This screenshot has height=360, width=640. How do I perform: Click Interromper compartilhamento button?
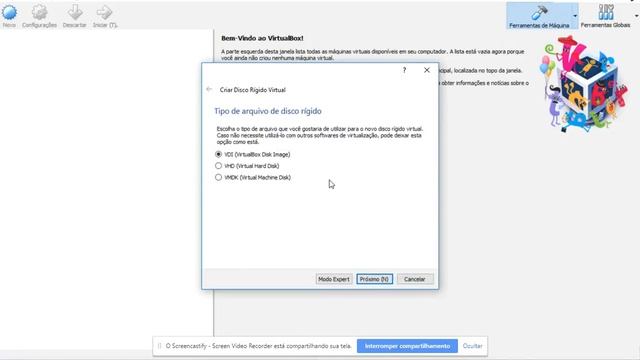407,346
